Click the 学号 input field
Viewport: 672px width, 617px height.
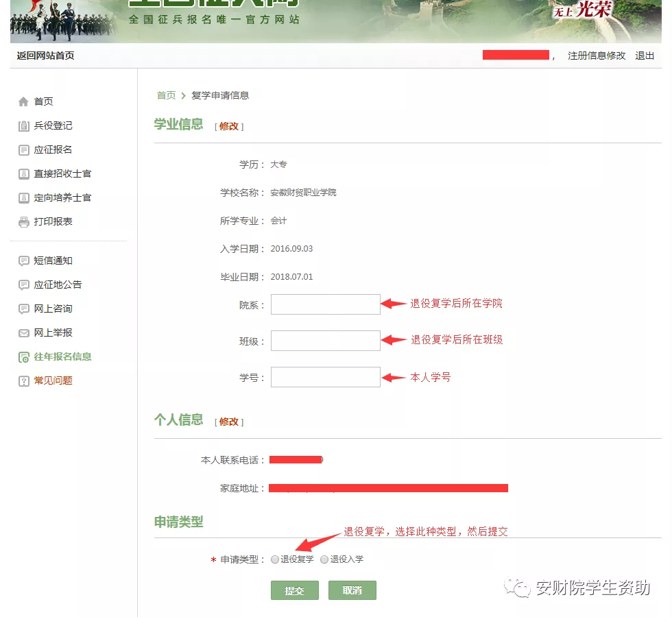click(x=325, y=377)
